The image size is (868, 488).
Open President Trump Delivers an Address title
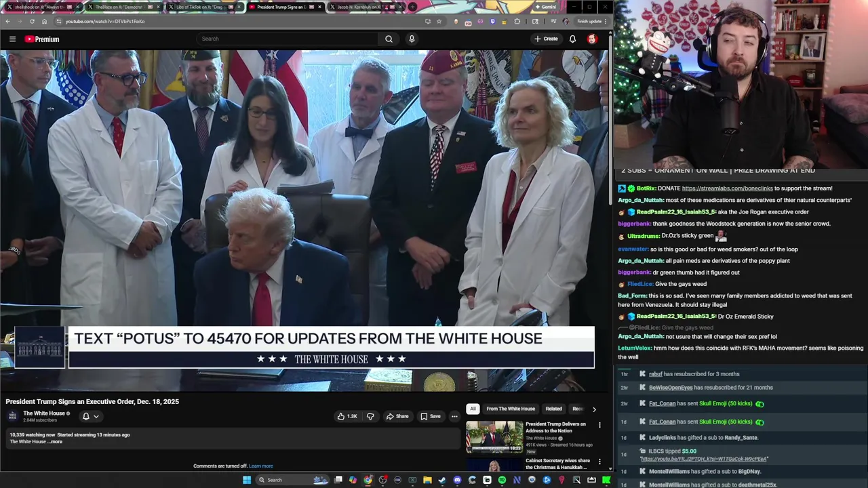click(555, 428)
